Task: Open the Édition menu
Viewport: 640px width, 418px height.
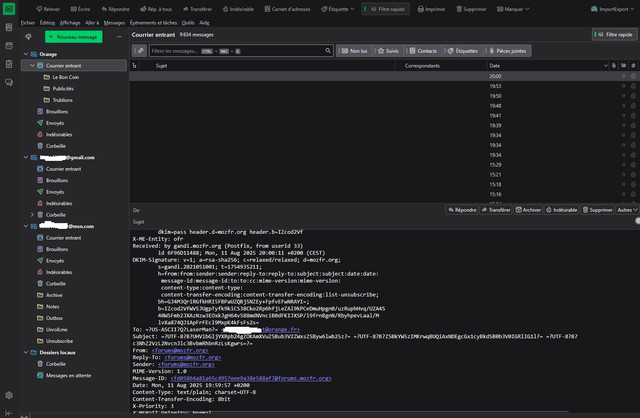Action: pos(47,23)
